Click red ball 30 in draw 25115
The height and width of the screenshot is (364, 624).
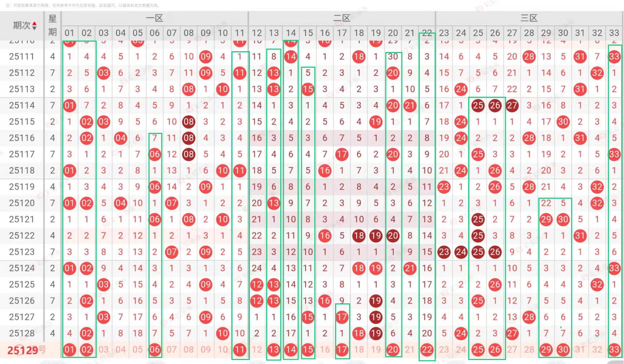point(563,122)
